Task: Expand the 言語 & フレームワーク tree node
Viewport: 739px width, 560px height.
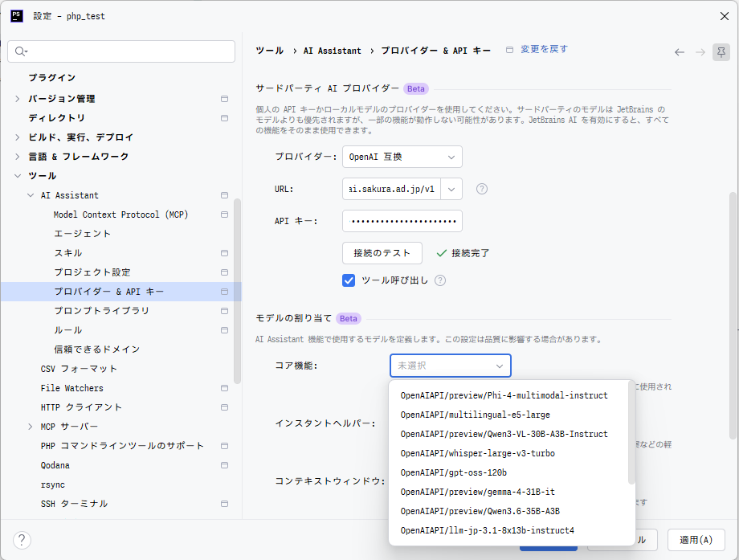Action: 18,157
